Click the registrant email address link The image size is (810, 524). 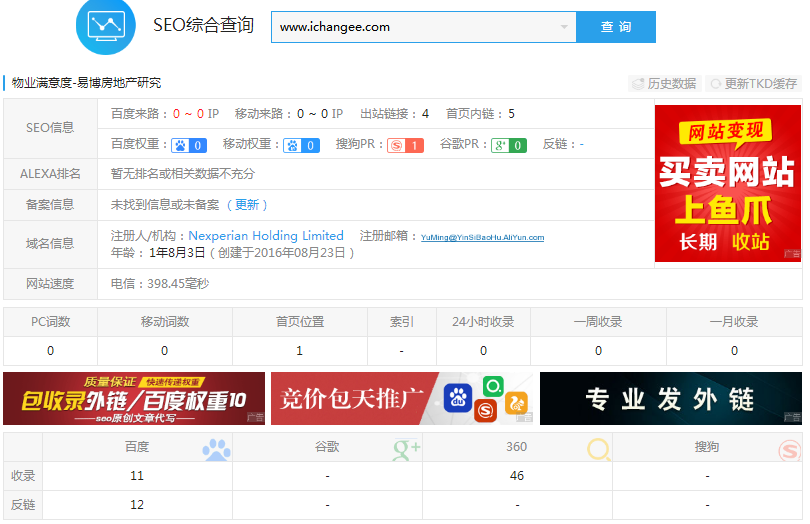click(x=482, y=238)
